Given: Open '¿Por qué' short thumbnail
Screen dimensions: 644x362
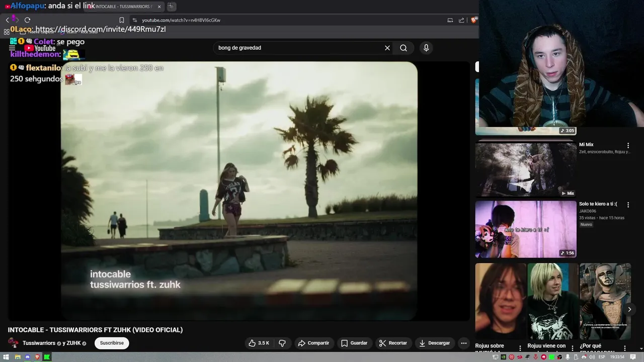Looking at the screenshot, I should pos(605,302).
